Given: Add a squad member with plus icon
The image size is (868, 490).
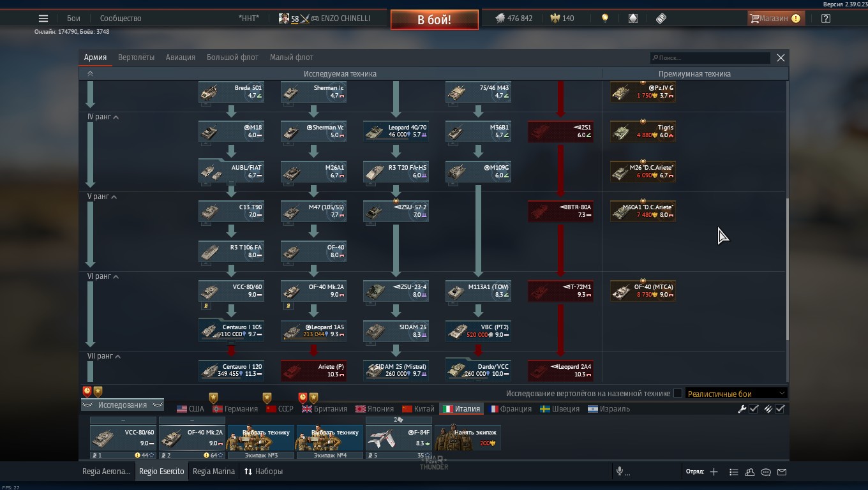Looking at the screenshot, I should pos(714,471).
